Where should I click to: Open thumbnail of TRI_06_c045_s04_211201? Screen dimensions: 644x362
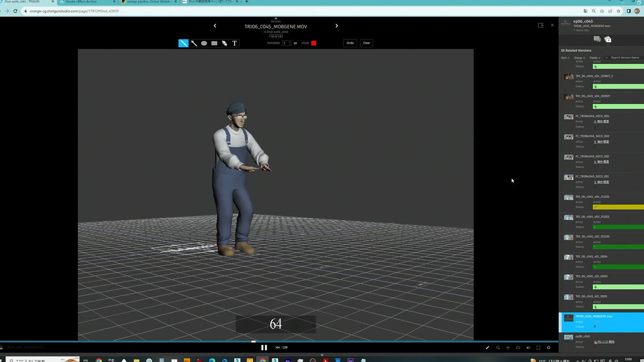(568, 197)
